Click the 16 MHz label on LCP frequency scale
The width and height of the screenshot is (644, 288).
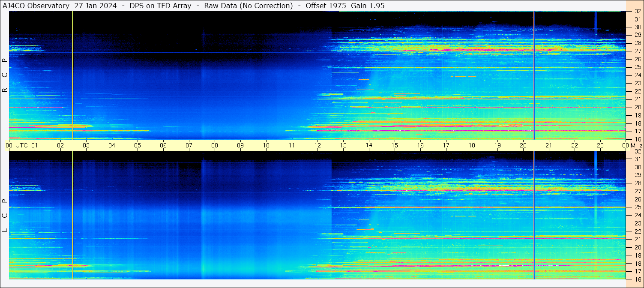tap(637, 279)
